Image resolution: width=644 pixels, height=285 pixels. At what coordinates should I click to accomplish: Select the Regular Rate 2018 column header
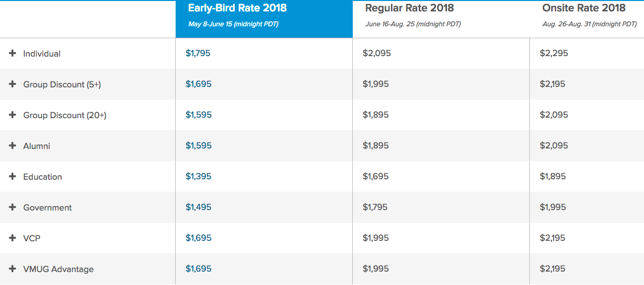pyautogui.click(x=409, y=8)
